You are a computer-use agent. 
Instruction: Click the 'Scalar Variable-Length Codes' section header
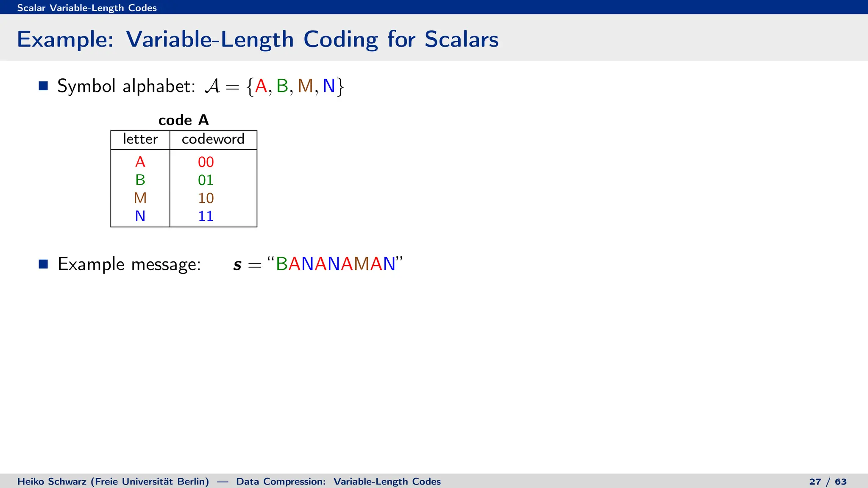[x=87, y=8]
